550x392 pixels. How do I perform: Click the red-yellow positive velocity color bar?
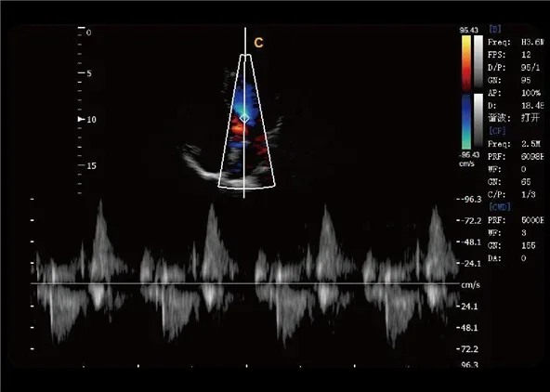coord(466,62)
